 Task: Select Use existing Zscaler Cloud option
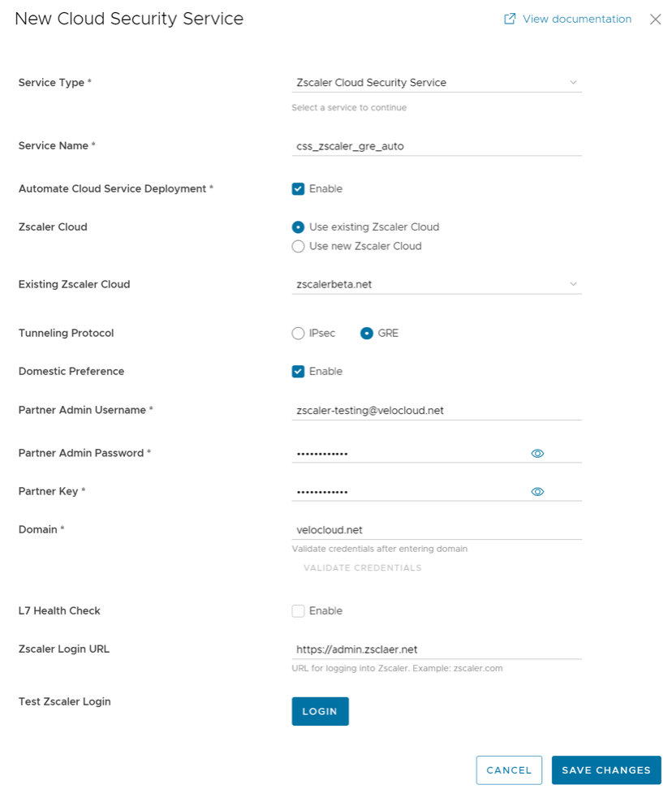[x=299, y=227]
